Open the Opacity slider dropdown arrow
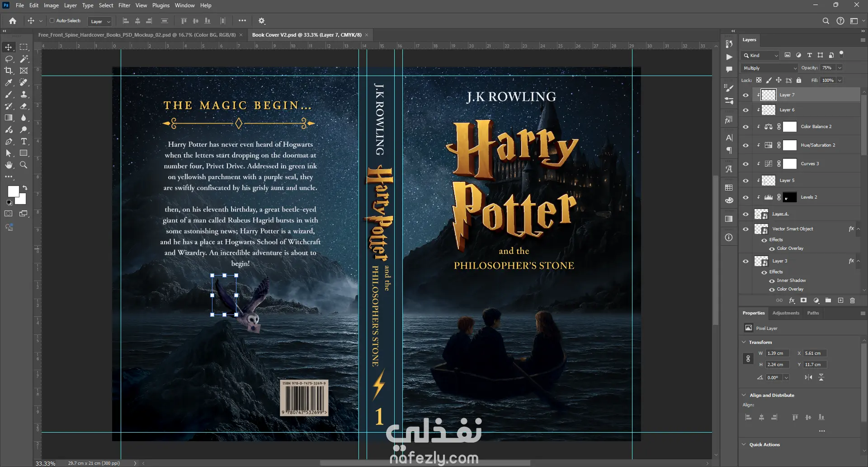 (840, 68)
